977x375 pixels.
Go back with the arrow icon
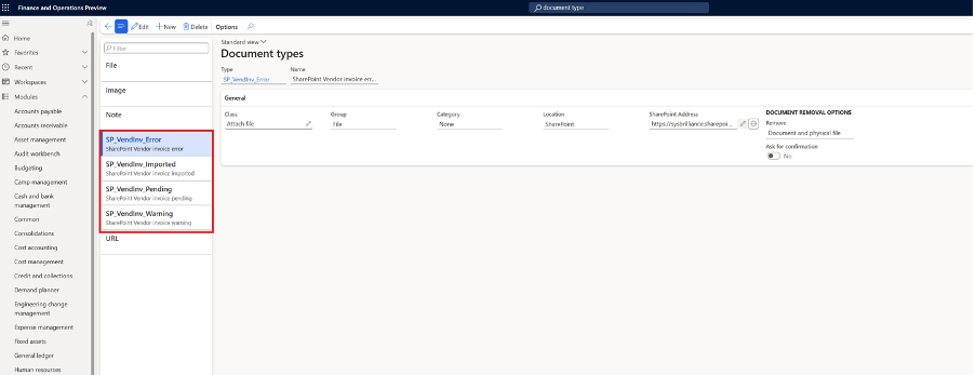(108, 27)
